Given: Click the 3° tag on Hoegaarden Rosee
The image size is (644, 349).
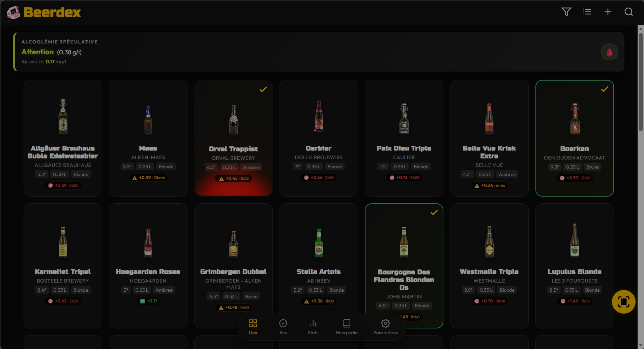Looking at the screenshot, I should (126, 290).
